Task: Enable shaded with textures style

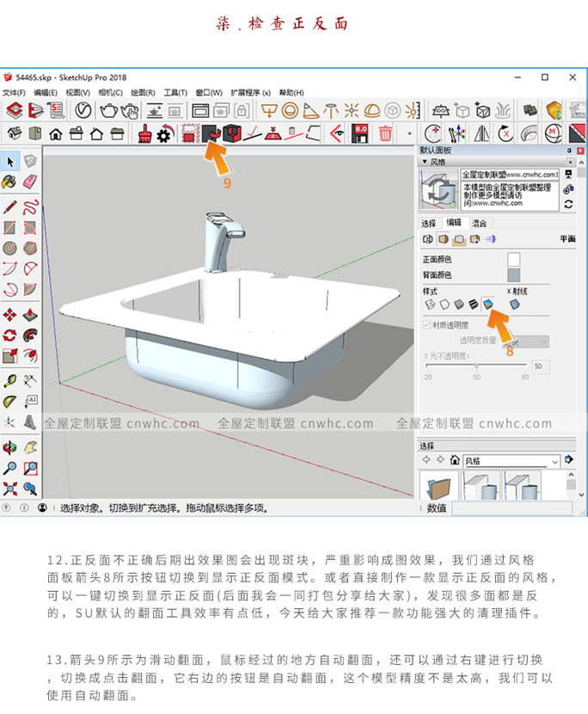Action: pos(474,305)
